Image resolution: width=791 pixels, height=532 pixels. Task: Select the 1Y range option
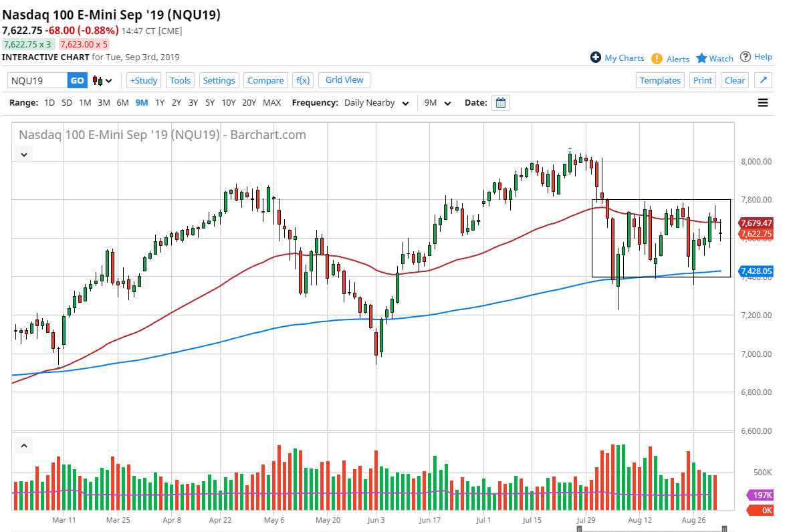(x=160, y=103)
